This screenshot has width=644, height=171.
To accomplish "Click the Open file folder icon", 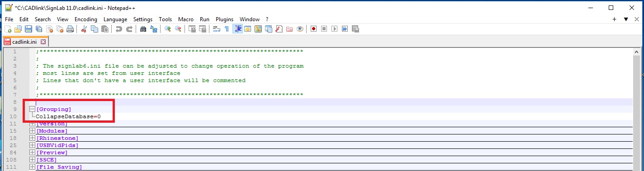I will (18, 29).
